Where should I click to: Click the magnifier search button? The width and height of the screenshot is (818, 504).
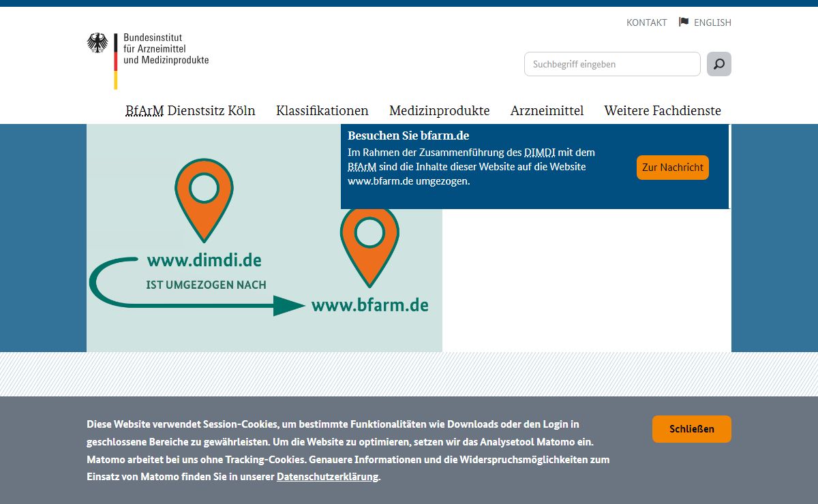(x=718, y=64)
